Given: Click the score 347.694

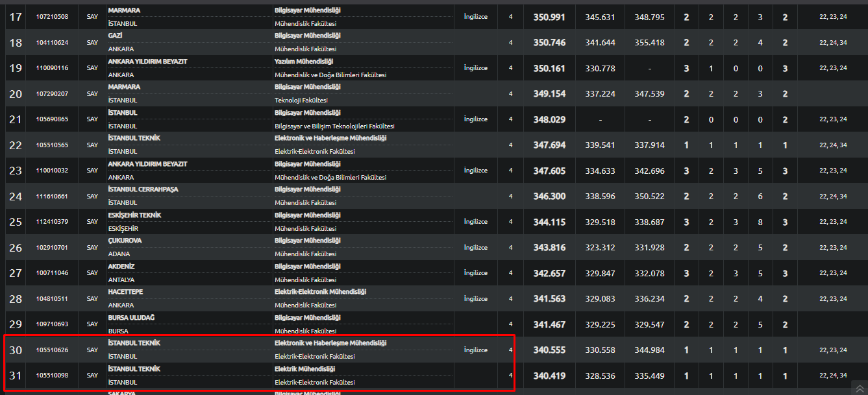Looking at the screenshot, I should click(x=549, y=145).
